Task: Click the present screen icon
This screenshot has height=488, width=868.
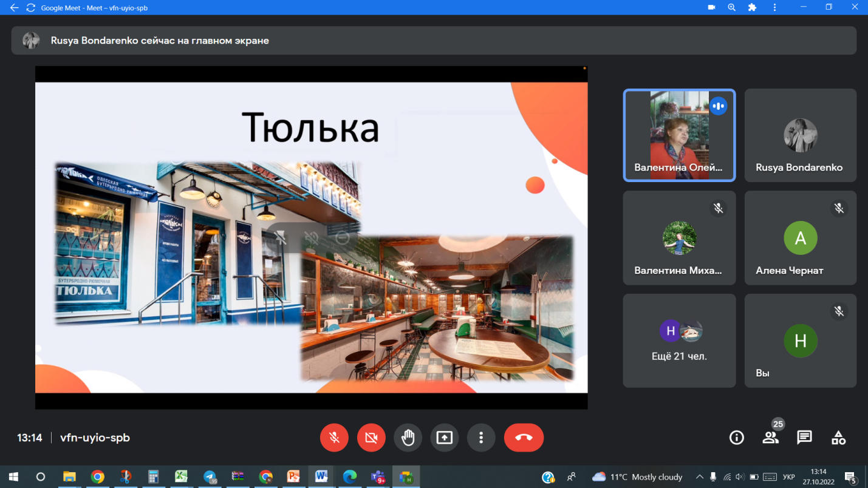Action: [x=445, y=438]
